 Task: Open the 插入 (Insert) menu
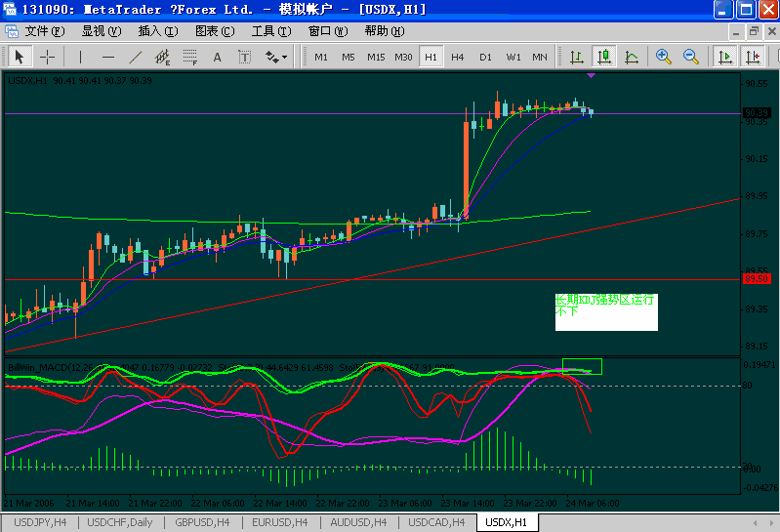point(157,31)
